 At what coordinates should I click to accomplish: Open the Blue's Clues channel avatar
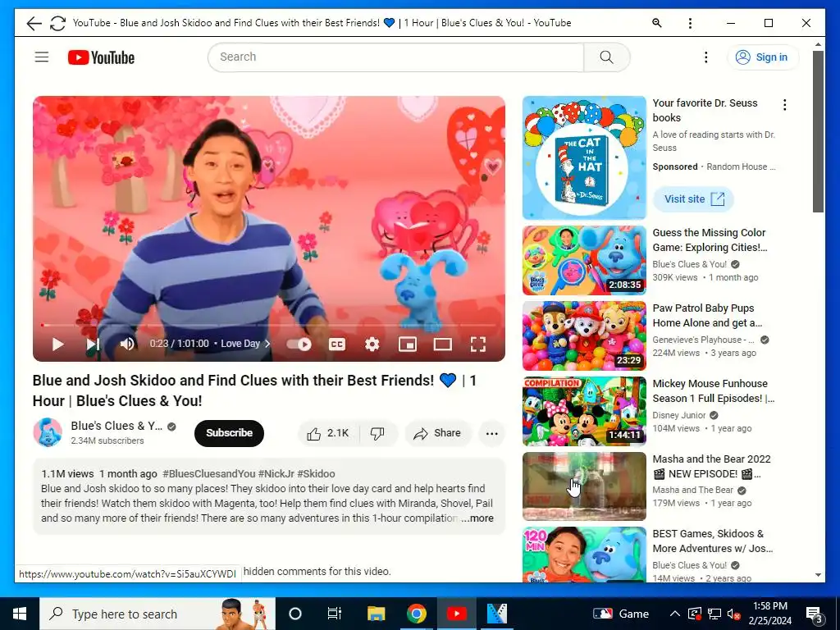(x=48, y=432)
